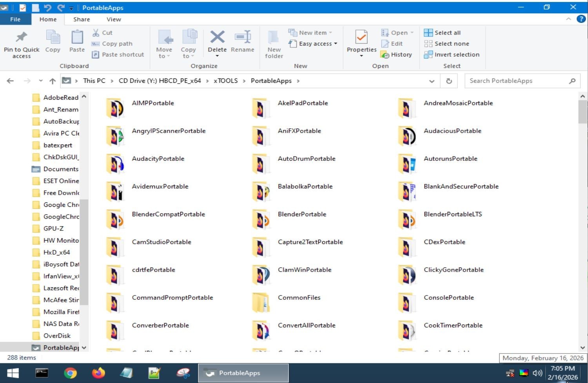Click the Properties checkmark icon
This screenshot has width=588, height=383.
coord(361,37)
